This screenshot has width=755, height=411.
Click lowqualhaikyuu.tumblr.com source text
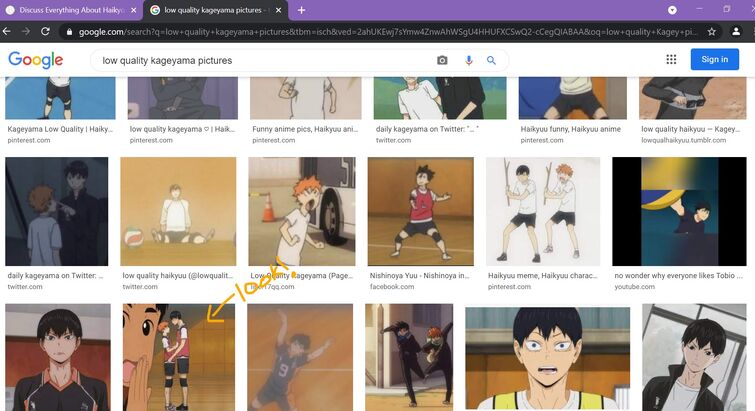[683, 140]
